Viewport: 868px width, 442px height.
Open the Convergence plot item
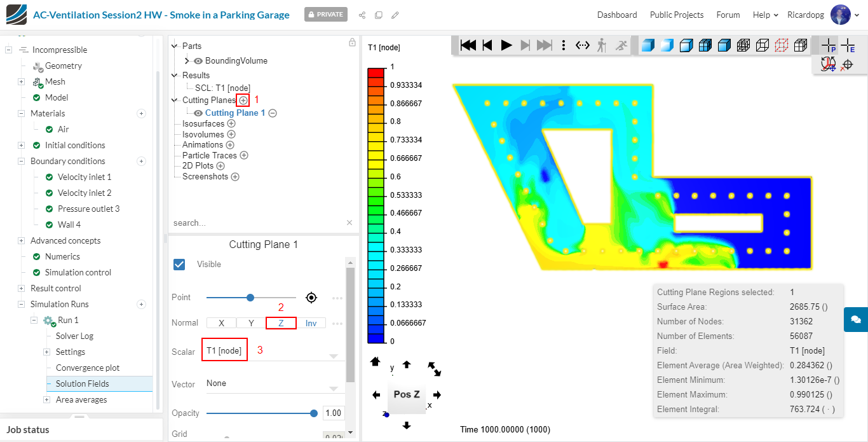pyautogui.click(x=88, y=368)
